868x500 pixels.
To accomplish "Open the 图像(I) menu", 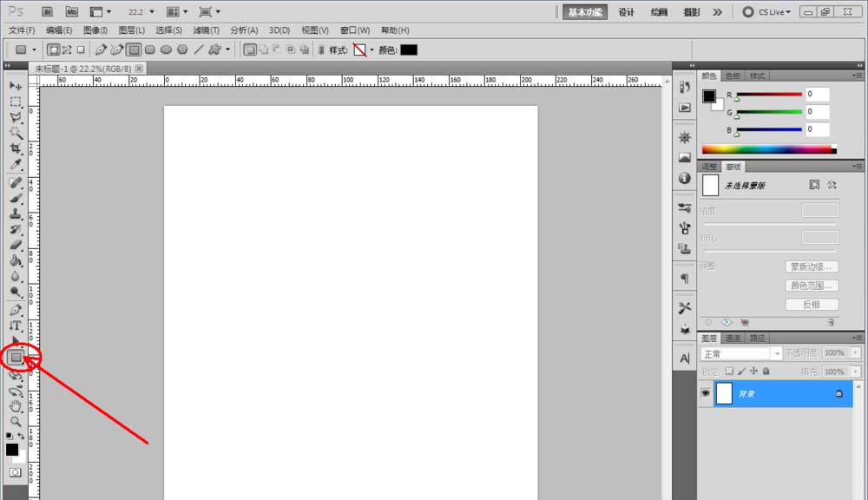I will 95,30.
